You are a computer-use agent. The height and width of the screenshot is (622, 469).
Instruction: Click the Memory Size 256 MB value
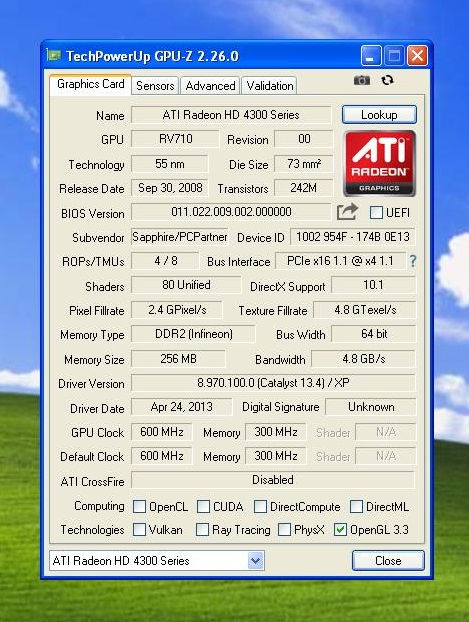click(179, 359)
